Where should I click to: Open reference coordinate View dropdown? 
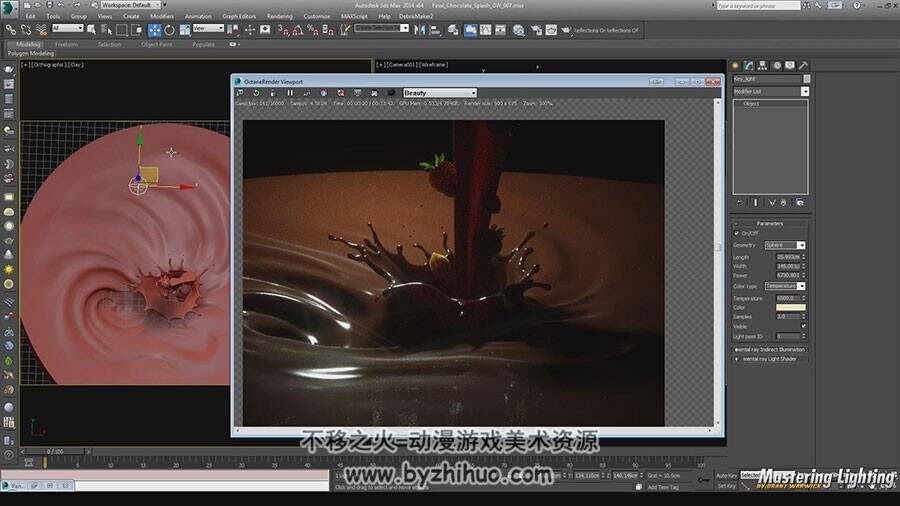click(x=208, y=28)
